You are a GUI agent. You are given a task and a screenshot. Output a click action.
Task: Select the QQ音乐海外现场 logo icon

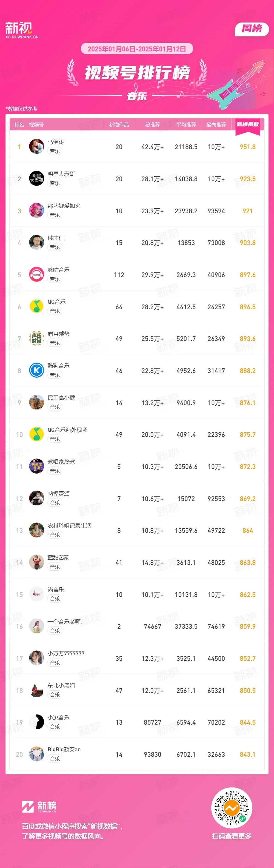(36, 435)
